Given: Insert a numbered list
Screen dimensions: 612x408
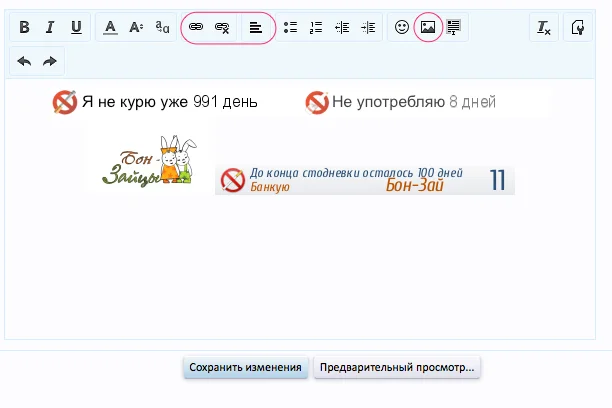Looking at the screenshot, I should coord(317,28).
